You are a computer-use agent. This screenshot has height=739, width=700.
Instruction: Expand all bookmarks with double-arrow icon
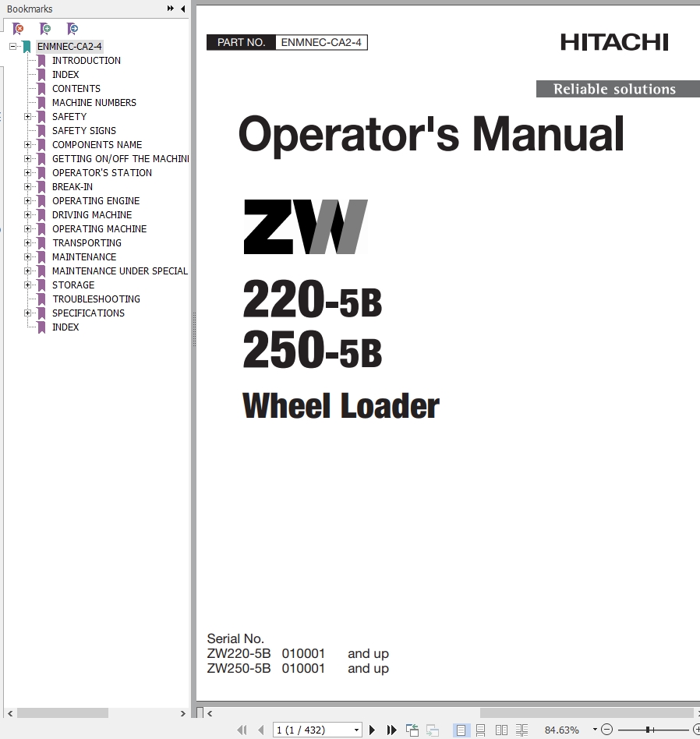pyautogui.click(x=170, y=9)
